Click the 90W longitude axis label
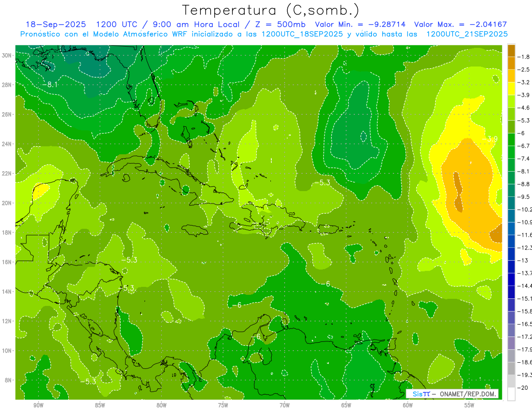This screenshot has width=532, height=411. [38, 405]
